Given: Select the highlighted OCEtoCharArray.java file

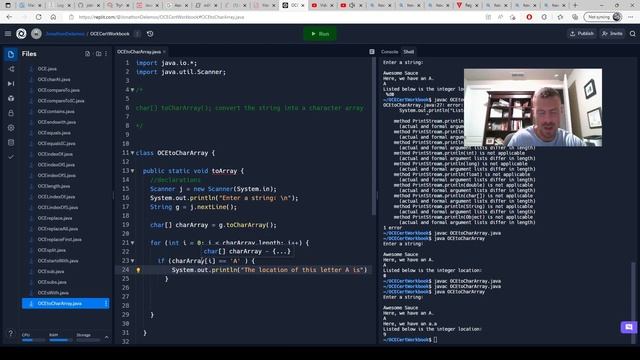Looking at the screenshot, I should pyautogui.click(x=65, y=303).
